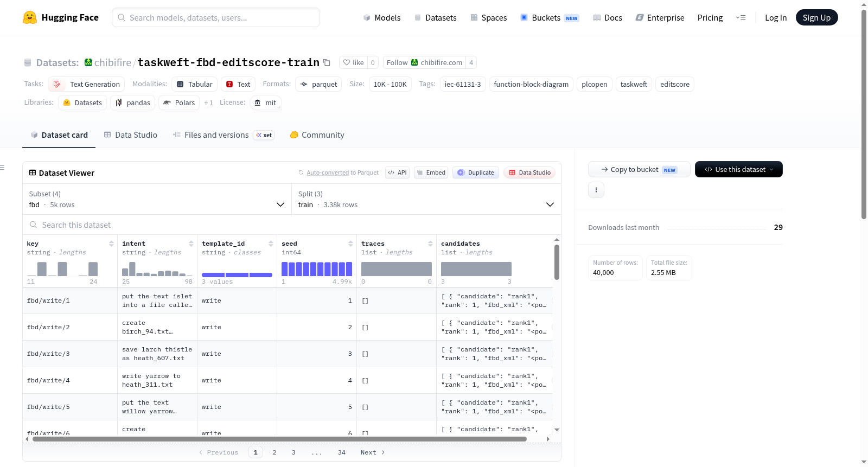
Task: Click the Next page button
Action: pyautogui.click(x=373, y=452)
